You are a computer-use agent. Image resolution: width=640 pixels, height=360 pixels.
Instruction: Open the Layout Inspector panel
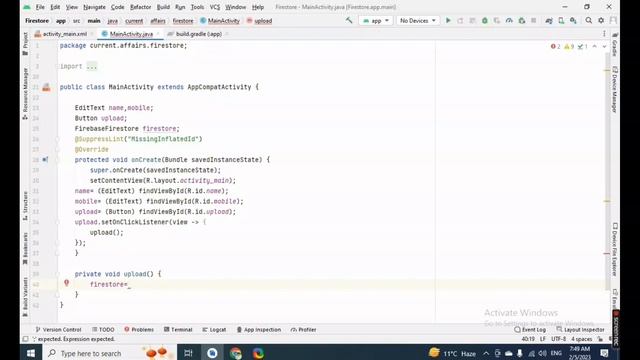pyautogui.click(x=580, y=329)
